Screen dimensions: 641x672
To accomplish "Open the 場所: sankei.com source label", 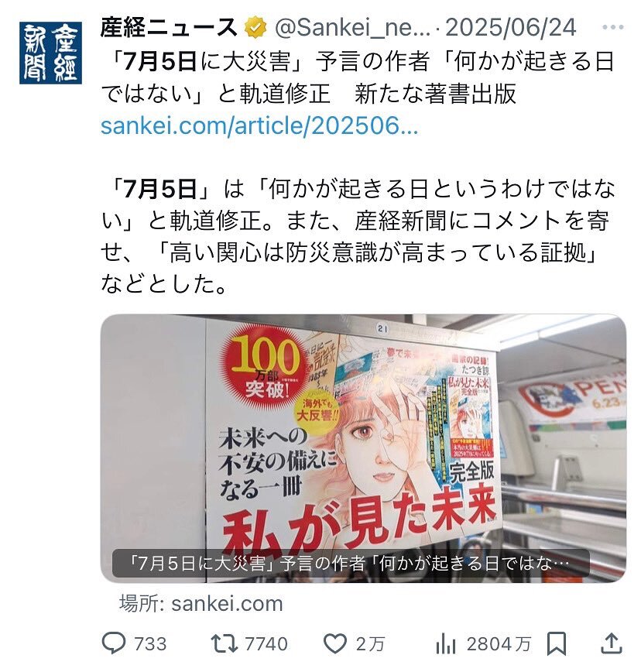I will (x=201, y=604).
